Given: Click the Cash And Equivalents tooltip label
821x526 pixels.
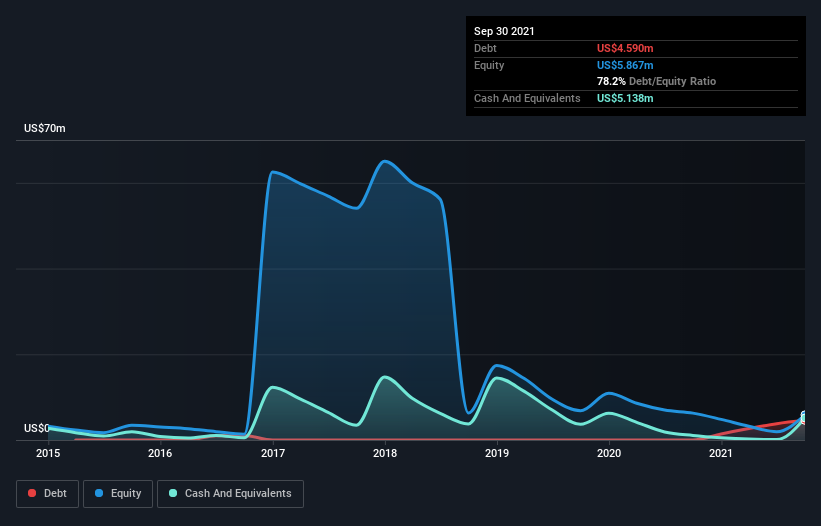Looking at the screenshot, I should tap(527, 98).
